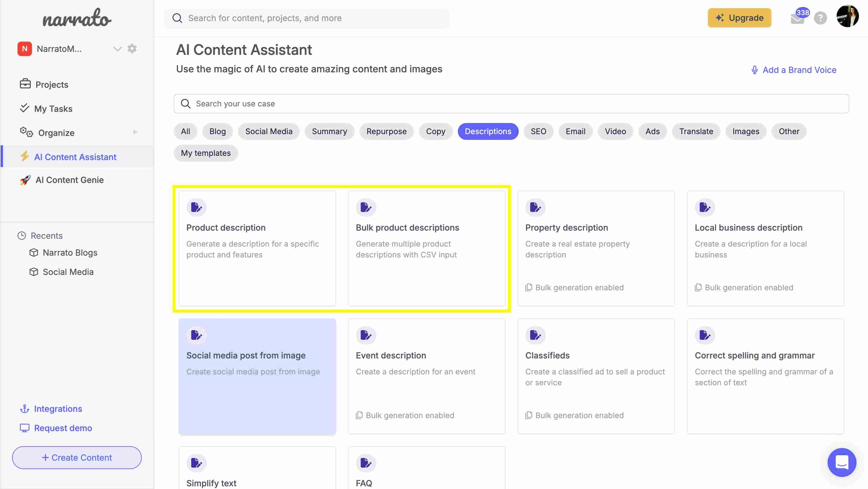
Task: Click the Bulk product descriptions card
Action: coord(426,248)
